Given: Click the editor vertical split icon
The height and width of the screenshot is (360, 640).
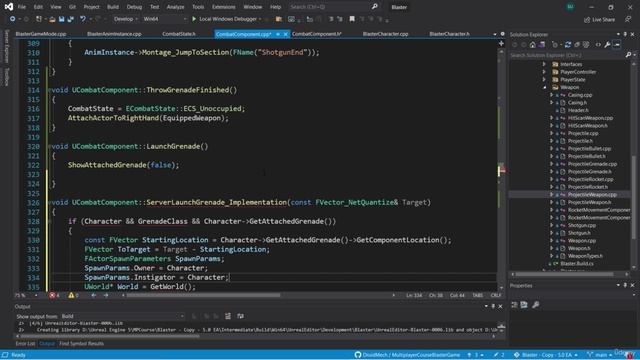Looking at the screenshot, I should click(x=501, y=43).
